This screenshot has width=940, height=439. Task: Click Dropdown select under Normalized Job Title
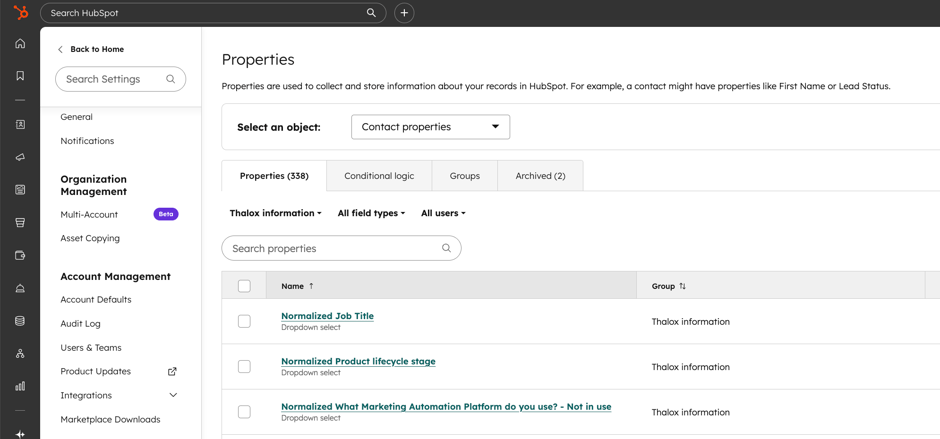311,327
